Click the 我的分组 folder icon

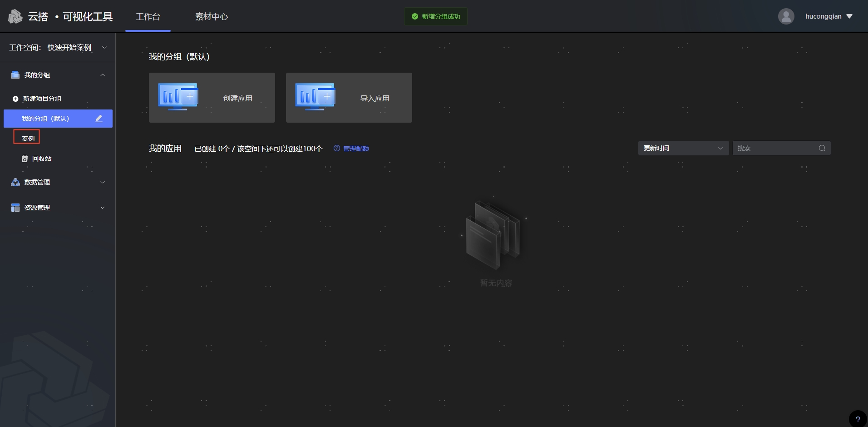coord(15,75)
